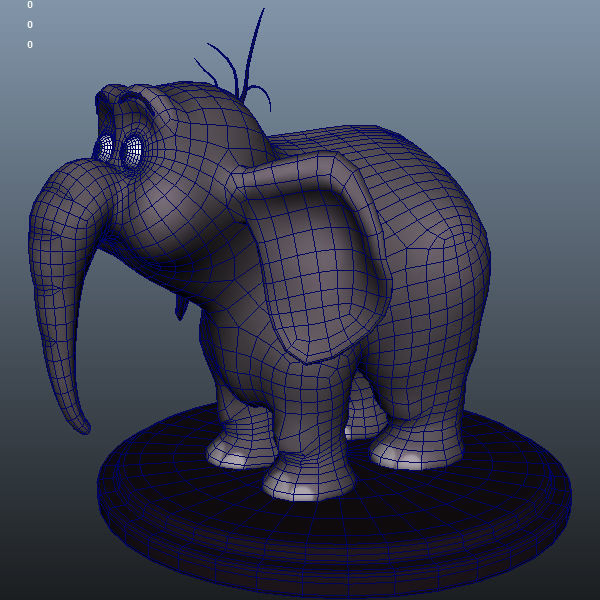
Task: Select the small pointed tusk under the chin
Action: (x=181, y=306)
